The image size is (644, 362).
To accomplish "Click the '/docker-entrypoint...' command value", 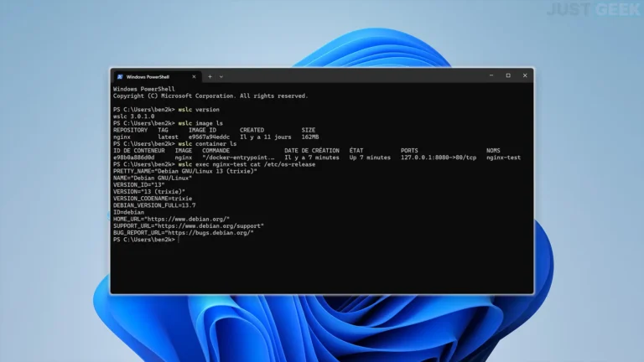I will click(238, 158).
